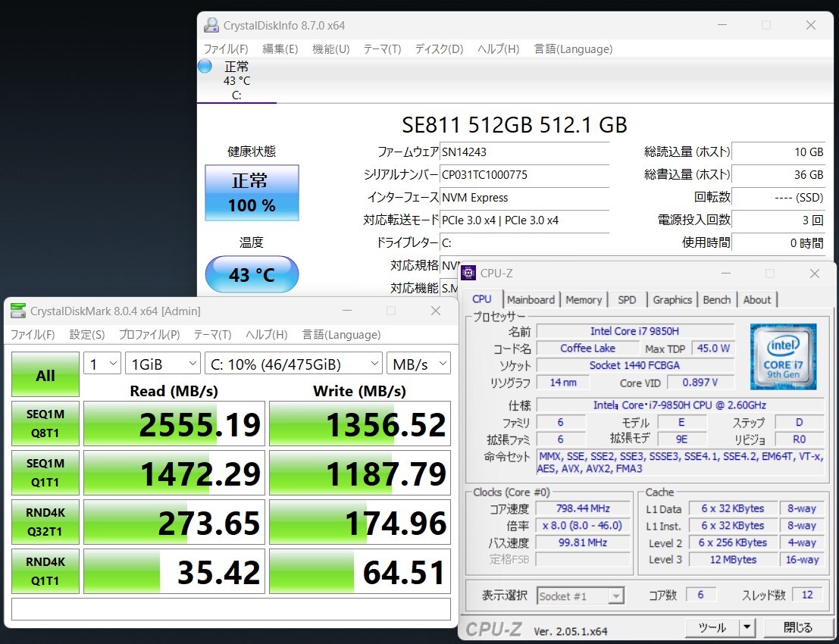The height and width of the screenshot is (644, 839).
Task: Minimize the CrystalDiskMark window
Action: coord(347,311)
